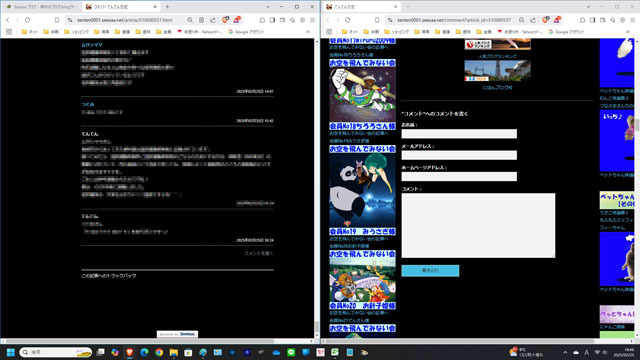Screen dimensions: 640x360
Task: Click the share icon in right window's address bar
Action: point(533,20)
